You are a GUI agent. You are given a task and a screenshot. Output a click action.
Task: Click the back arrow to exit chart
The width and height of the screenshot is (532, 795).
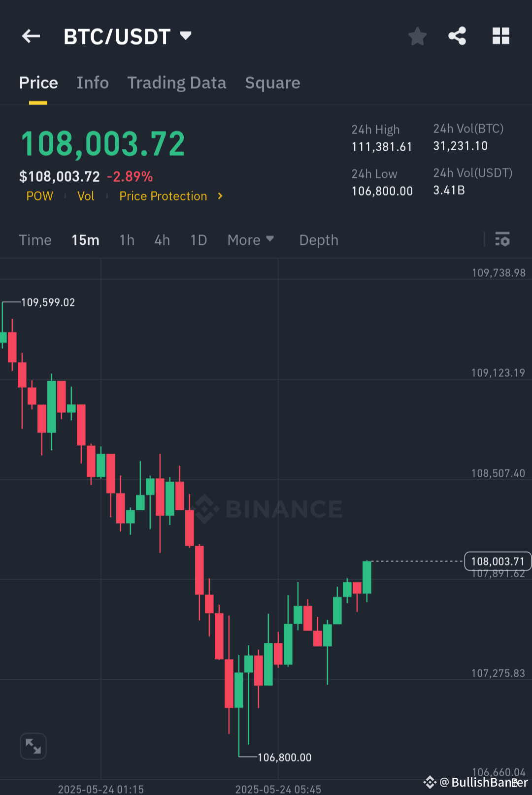pos(31,36)
